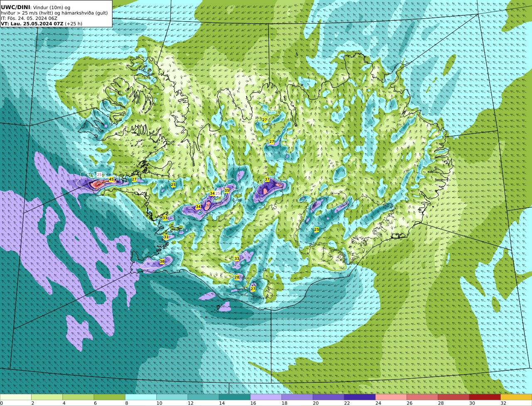Click the (+25 h) forecast offset text
This screenshot has height=406, width=532.
[74, 24]
